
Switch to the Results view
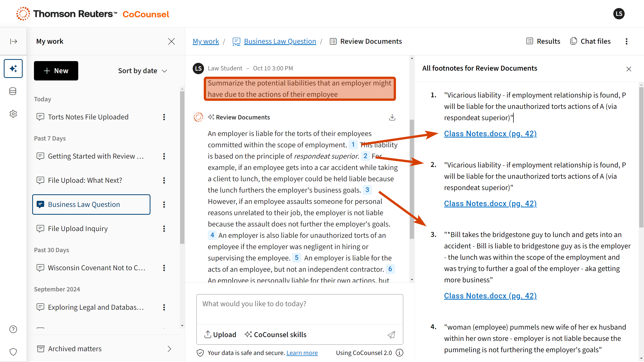coord(543,41)
